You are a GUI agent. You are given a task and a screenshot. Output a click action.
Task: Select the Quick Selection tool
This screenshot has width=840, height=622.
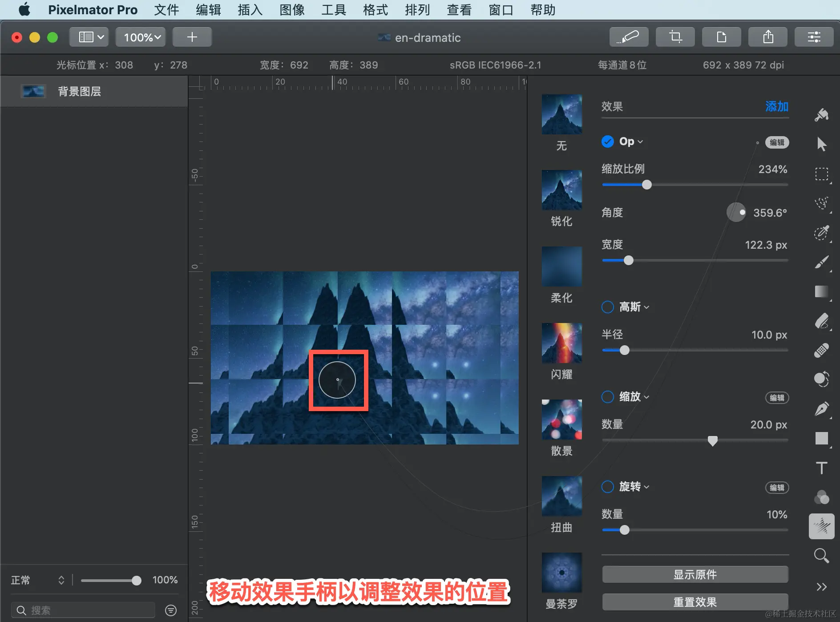pos(821,203)
